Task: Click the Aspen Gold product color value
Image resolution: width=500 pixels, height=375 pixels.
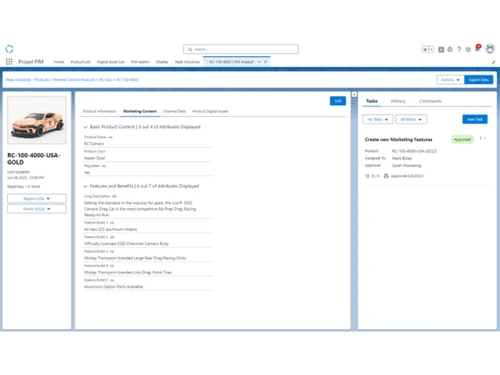Action: pyautogui.click(x=95, y=158)
